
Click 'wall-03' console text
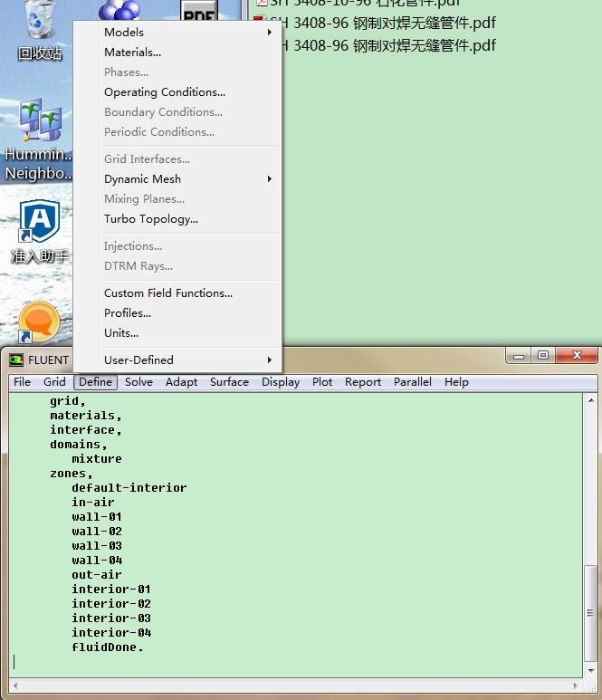[96, 545]
